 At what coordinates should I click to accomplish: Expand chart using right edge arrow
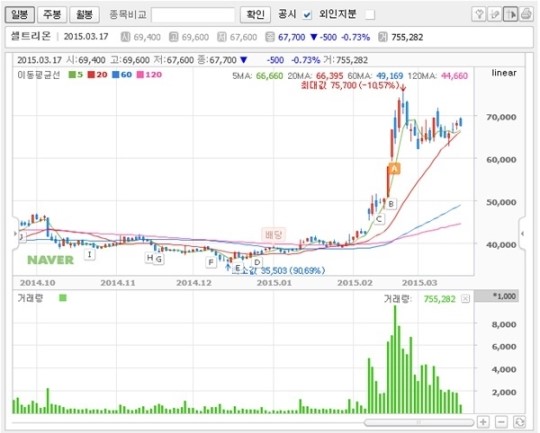point(522,234)
